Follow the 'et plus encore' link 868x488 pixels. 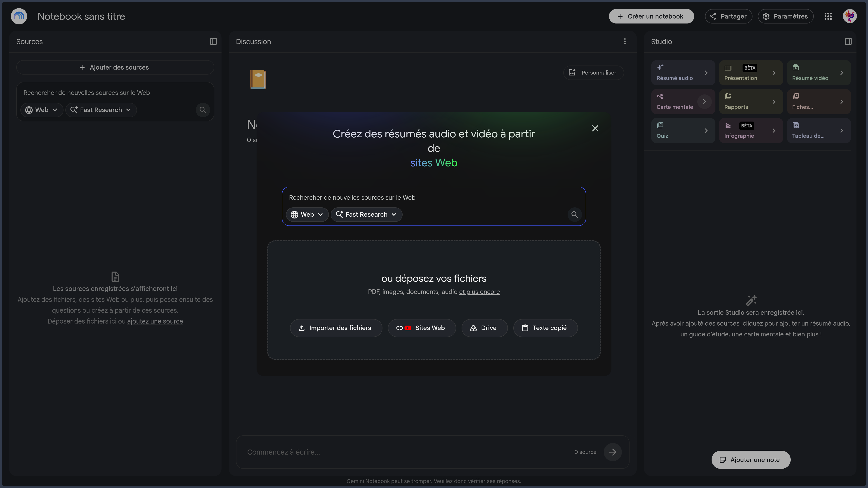(479, 292)
